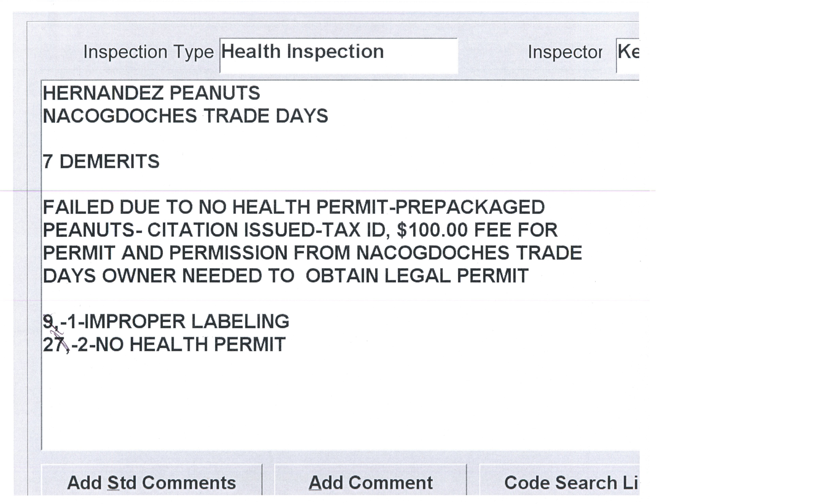Image resolution: width=830 pixels, height=504 pixels.
Task: Click the FAILED DUE TO NO HEALTH PERMIT line
Action: (x=216, y=207)
